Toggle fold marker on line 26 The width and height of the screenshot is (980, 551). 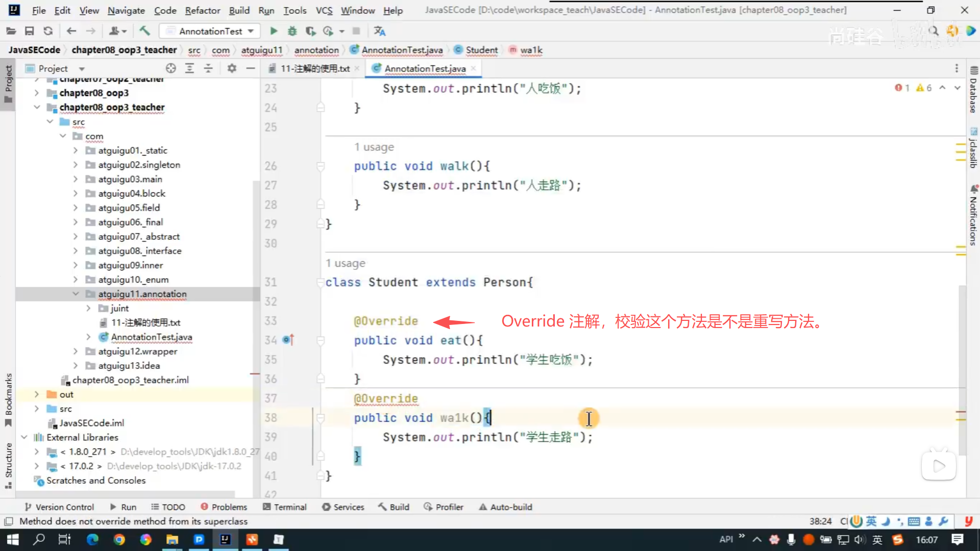click(321, 166)
